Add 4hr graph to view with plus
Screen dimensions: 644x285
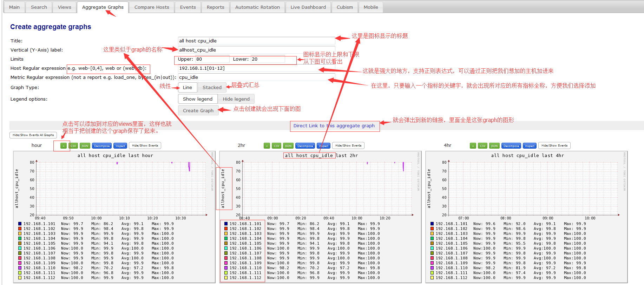473,146
